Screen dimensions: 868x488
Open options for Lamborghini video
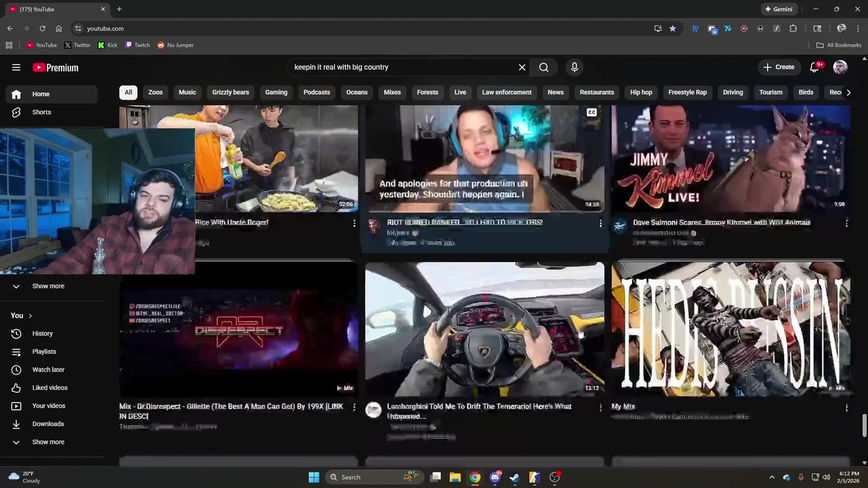coord(600,407)
